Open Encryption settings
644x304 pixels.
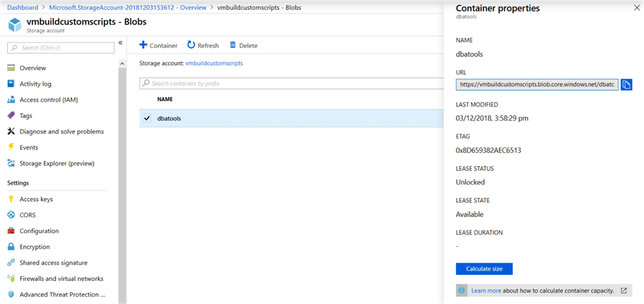35,247
